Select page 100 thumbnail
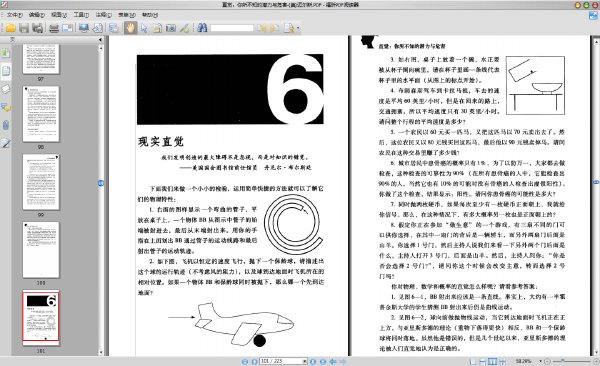The height and width of the screenshot is (366, 600). tap(41, 250)
